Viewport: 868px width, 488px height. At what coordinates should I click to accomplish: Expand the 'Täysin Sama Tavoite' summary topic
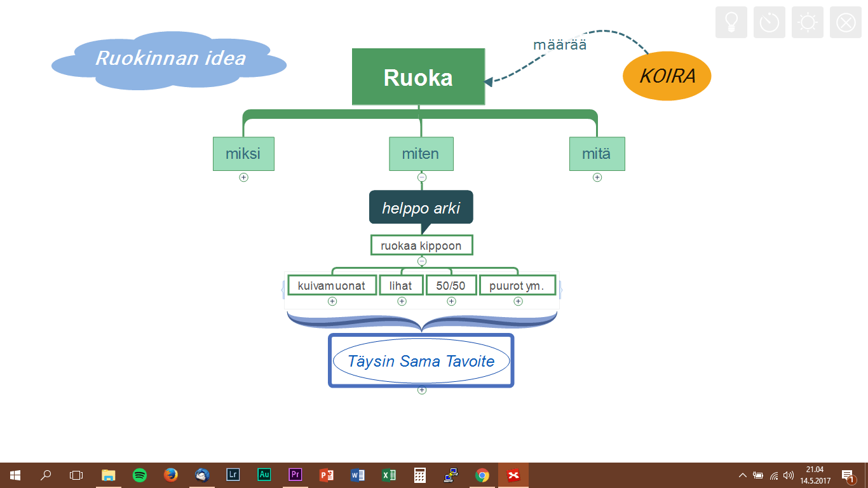422,390
